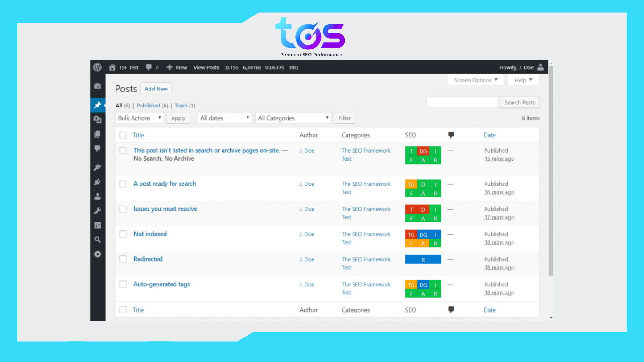Open Tools via the wrench icon
Image resolution: width=644 pixels, height=362 pixels.
click(x=98, y=211)
